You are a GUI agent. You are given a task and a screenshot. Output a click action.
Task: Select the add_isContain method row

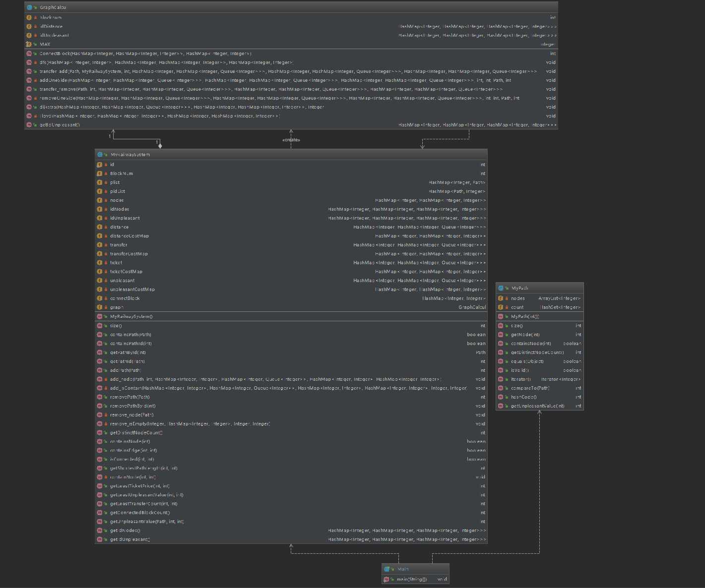(x=291, y=388)
